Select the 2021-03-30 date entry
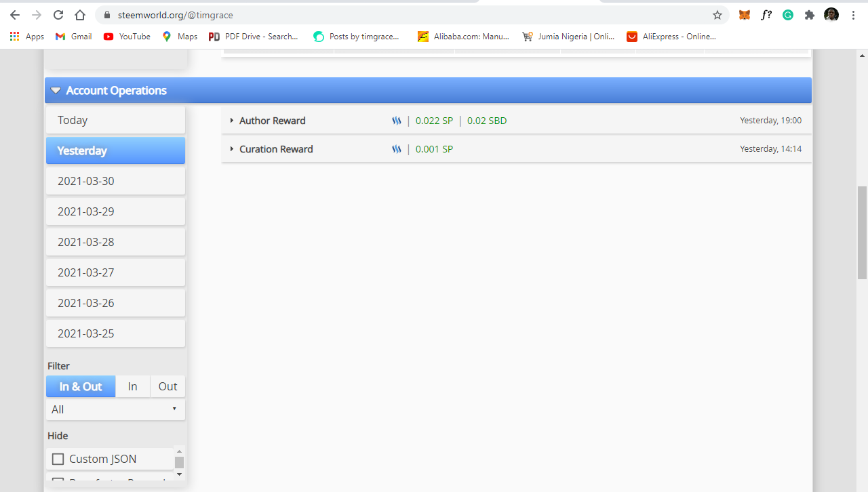Screen dimensions: 868x492 click(x=115, y=180)
